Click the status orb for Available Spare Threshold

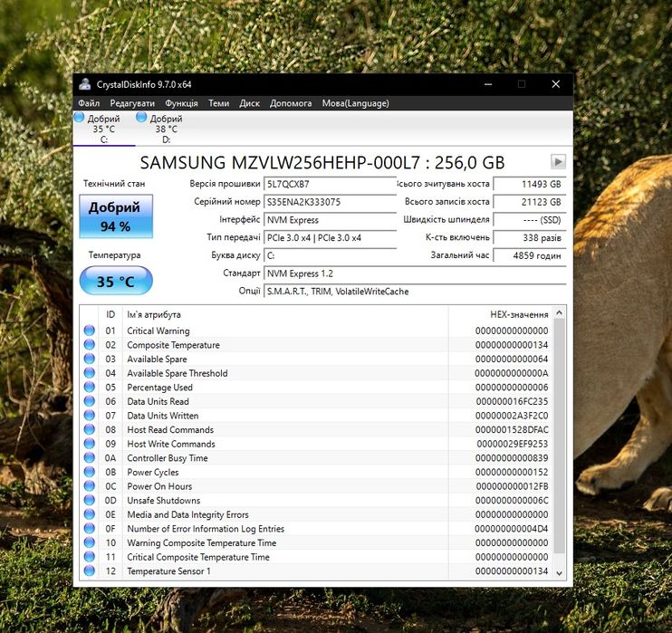pyautogui.click(x=89, y=373)
